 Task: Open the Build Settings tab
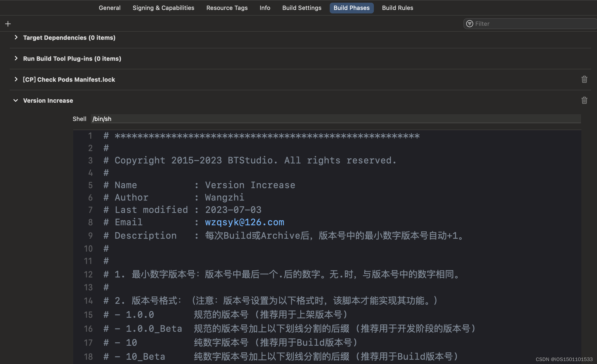tap(302, 8)
